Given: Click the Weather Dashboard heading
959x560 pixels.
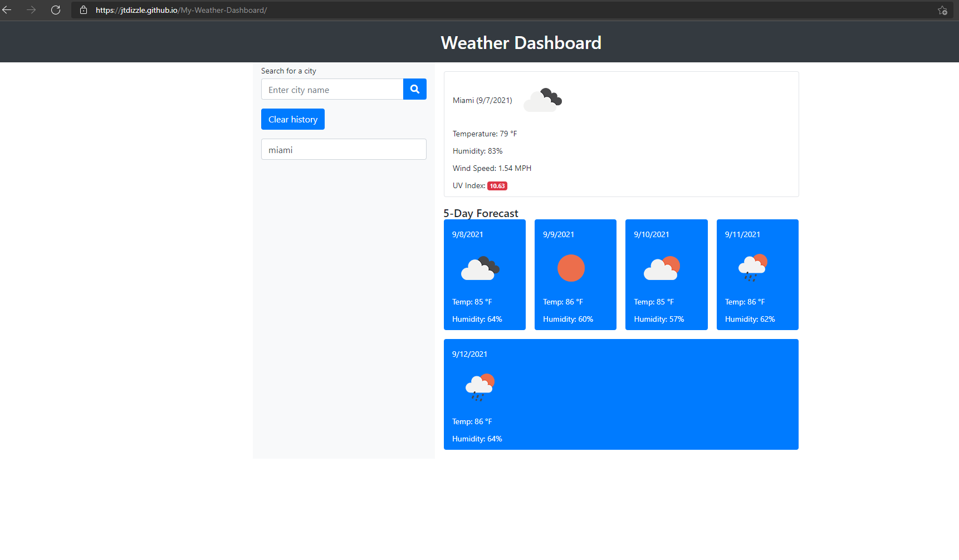Looking at the screenshot, I should [x=521, y=43].
